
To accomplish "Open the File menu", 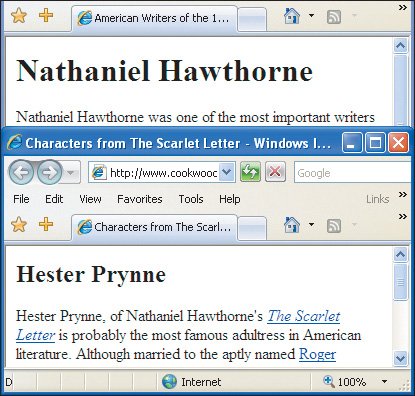I will (x=21, y=199).
